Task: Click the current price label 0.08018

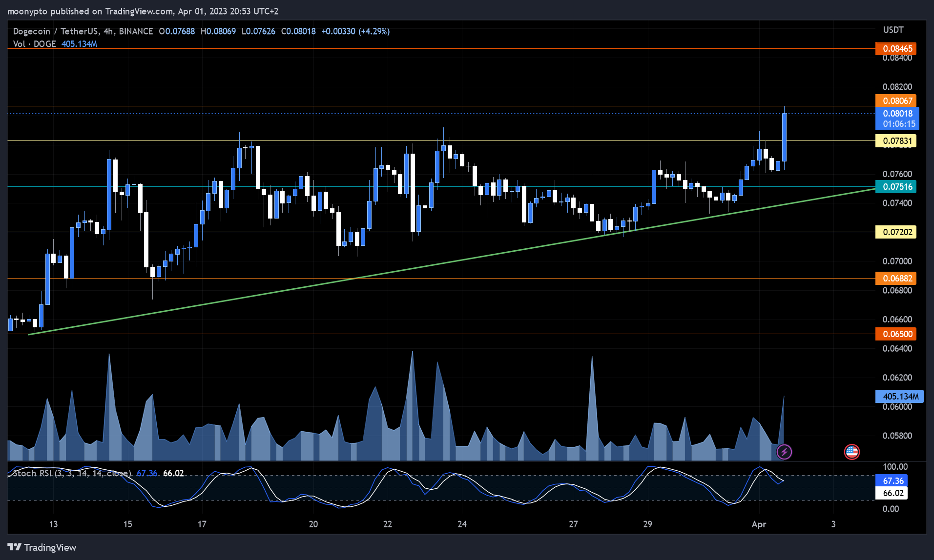Action: point(897,114)
